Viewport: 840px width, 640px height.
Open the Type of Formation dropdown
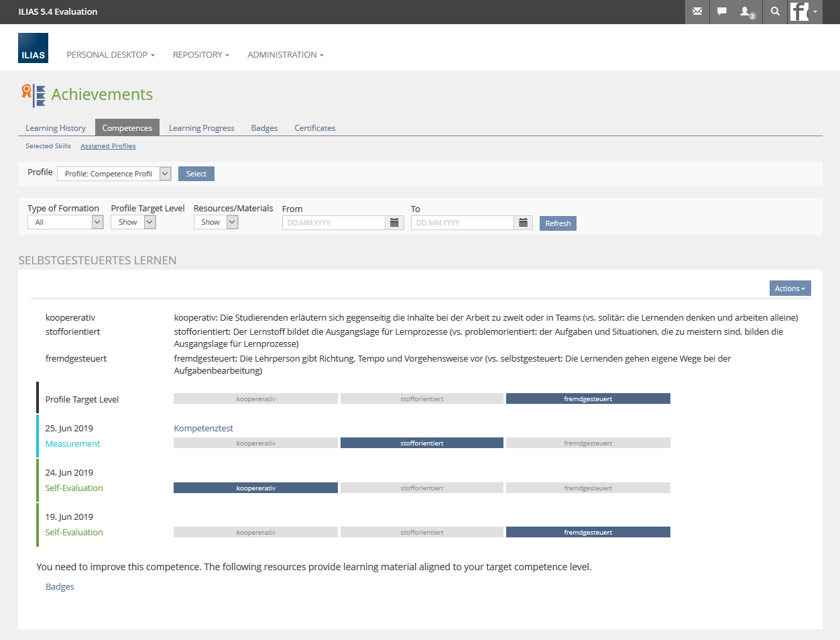click(65, 222)
